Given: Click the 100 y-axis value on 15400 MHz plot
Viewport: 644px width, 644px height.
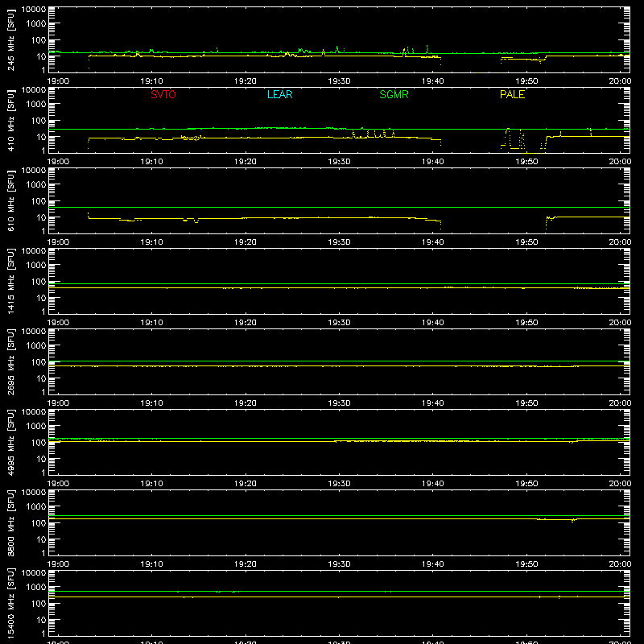Looking at the screenshot, I should [39, 603].
